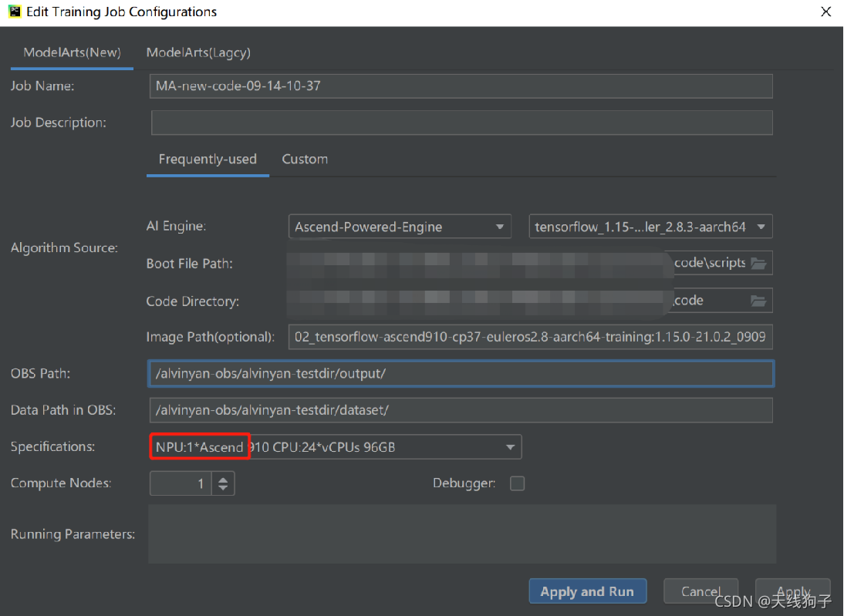Close the Edit Training Job Configurations dialog
The height and width of the screenshot is (616, 844).
point(825,12)
